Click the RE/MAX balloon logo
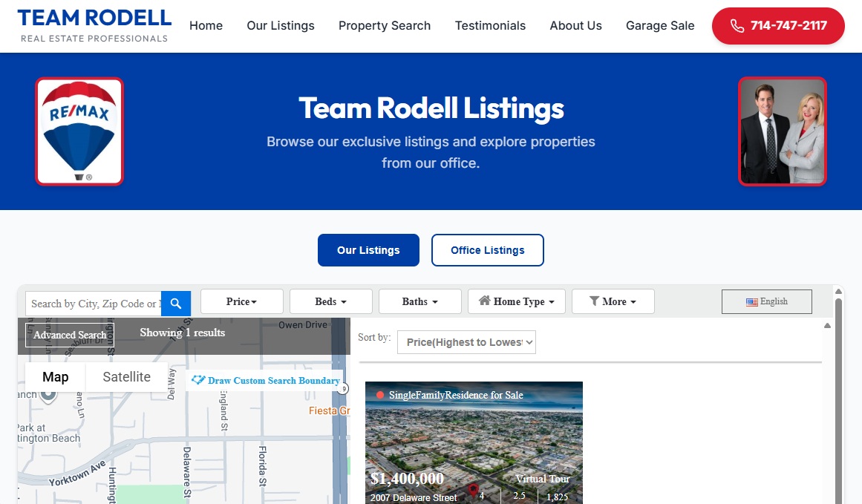The width and height of the screenshot is (862, 504). 78,130
